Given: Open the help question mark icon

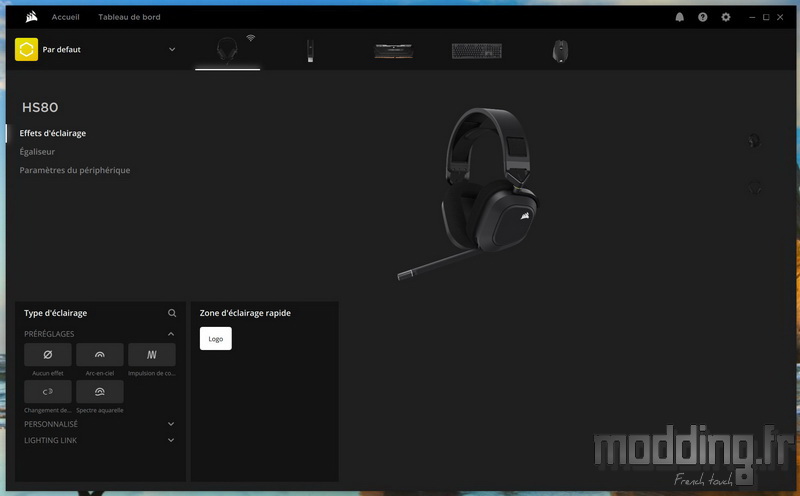Looking at the screenshot, I should [703, 17].
